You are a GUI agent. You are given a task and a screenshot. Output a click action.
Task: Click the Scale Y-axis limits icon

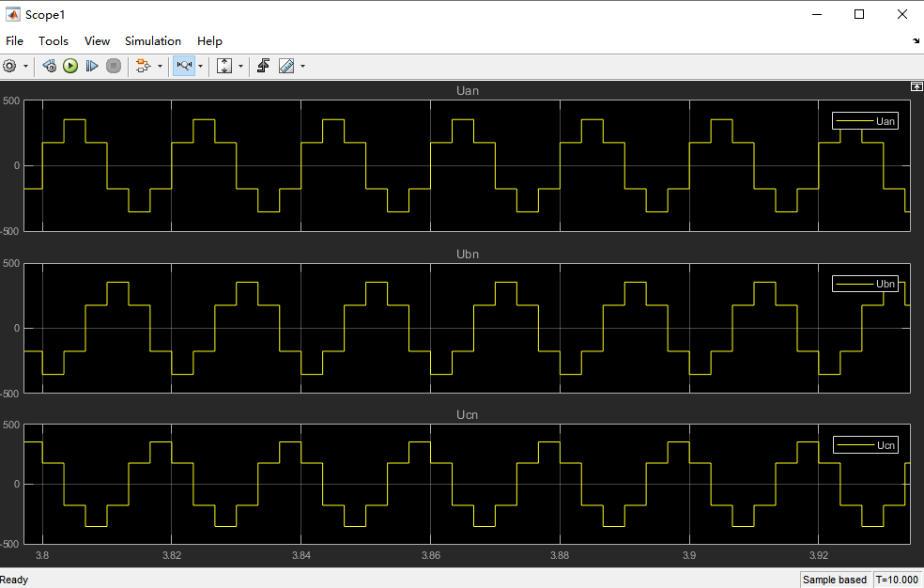tap(224, 66)
